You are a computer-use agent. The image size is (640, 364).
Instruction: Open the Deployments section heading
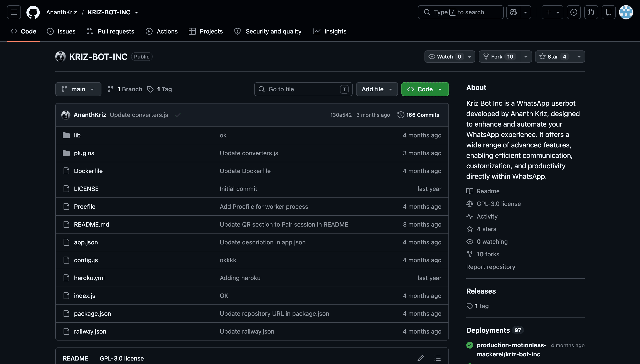488,330
